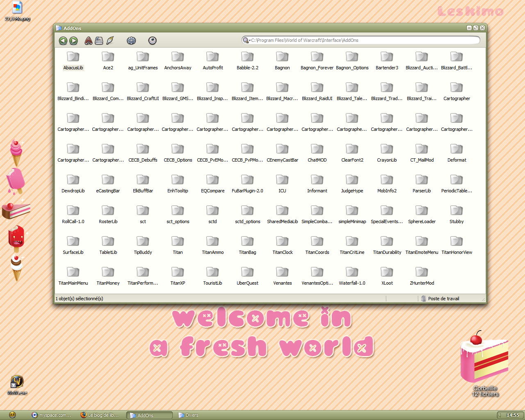This screenshot has width=525, height=420.
Task: Select the TipBuddy folder
Action: point(143,246)
